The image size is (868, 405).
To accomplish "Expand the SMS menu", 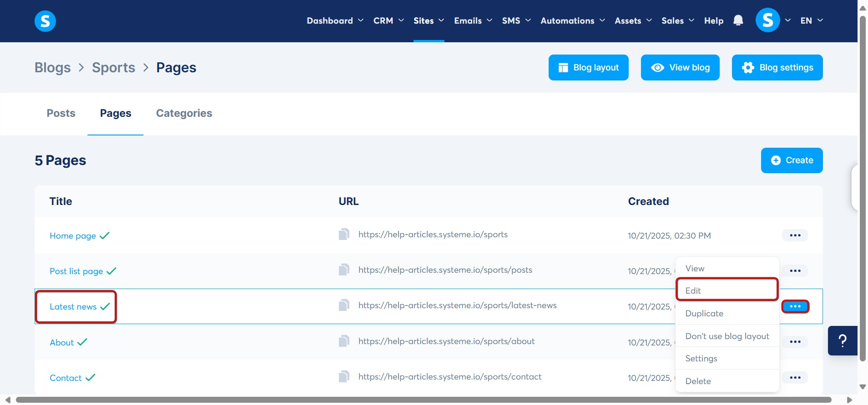I will pos(516,20).
